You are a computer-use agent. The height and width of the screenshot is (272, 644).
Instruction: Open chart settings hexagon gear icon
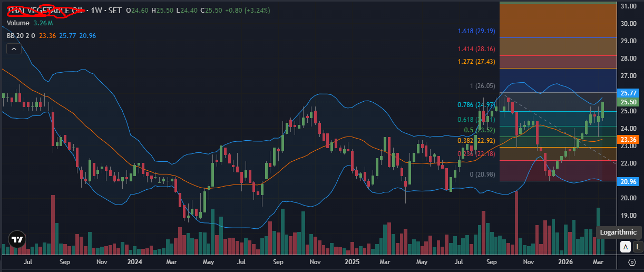click(632, 262)
